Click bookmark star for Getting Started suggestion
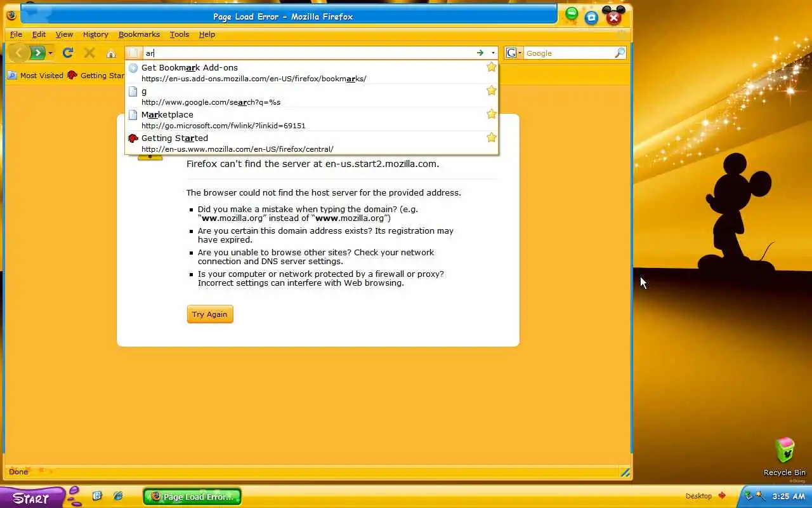812x508 pixels. pyautogui.click(x=491, y=138)
